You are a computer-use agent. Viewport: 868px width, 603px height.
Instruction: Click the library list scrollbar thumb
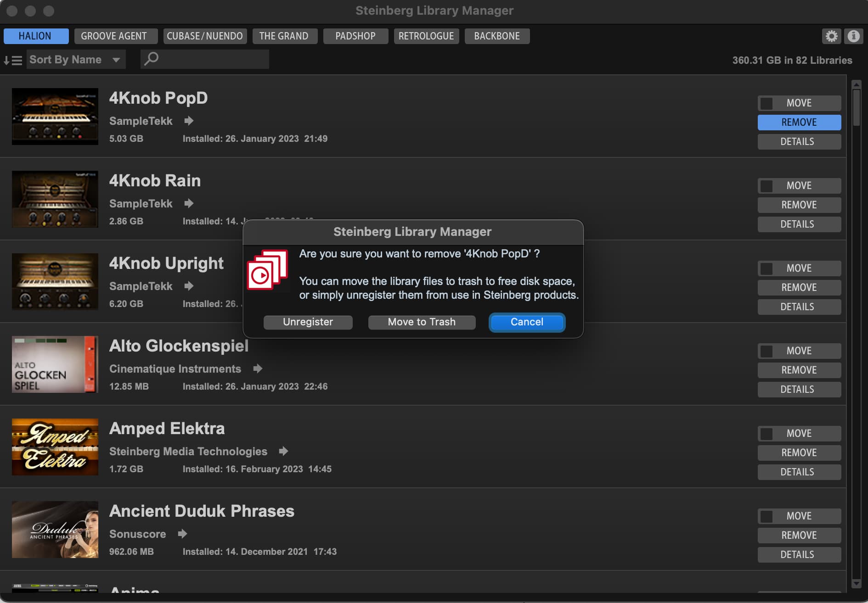856,107
